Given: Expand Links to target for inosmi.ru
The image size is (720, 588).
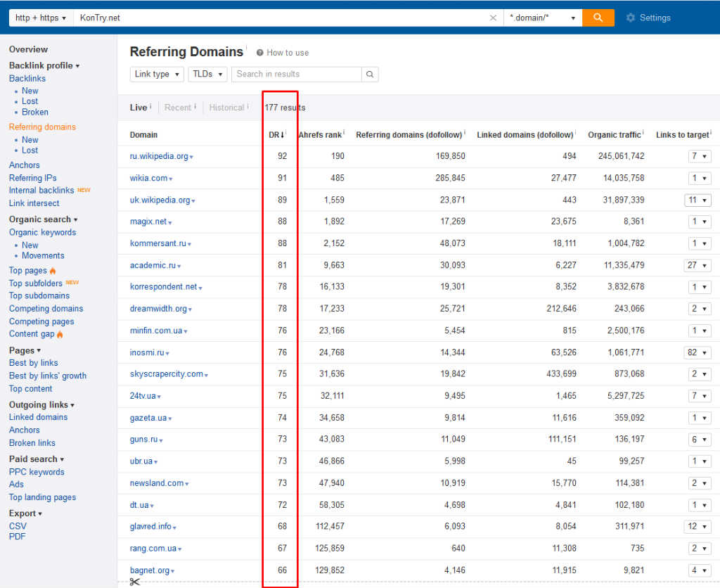Looking at the screenshot, I should point(697,352).
